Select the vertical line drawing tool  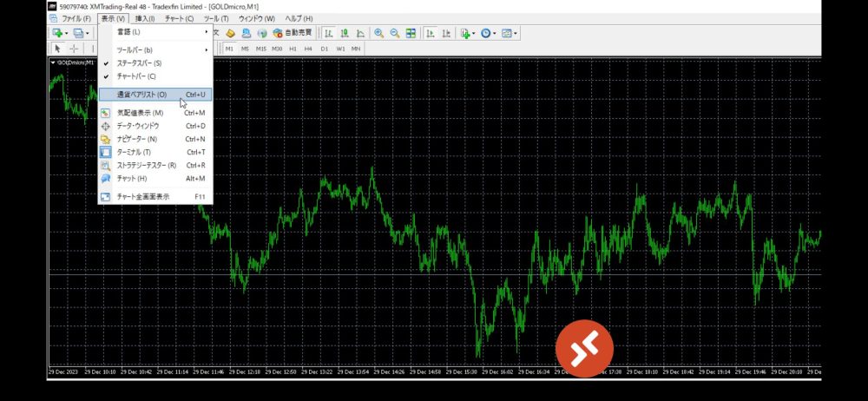point(91,49)
